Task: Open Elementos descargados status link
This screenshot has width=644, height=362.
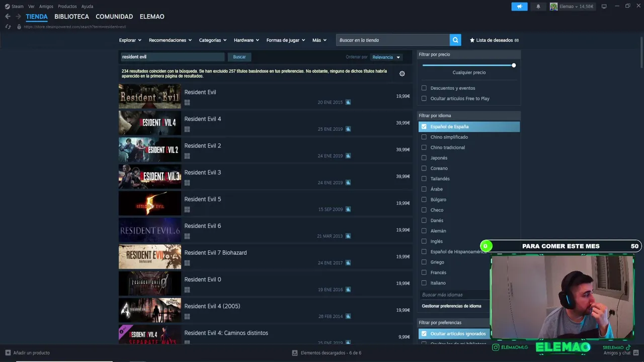Action: (326, 352)
